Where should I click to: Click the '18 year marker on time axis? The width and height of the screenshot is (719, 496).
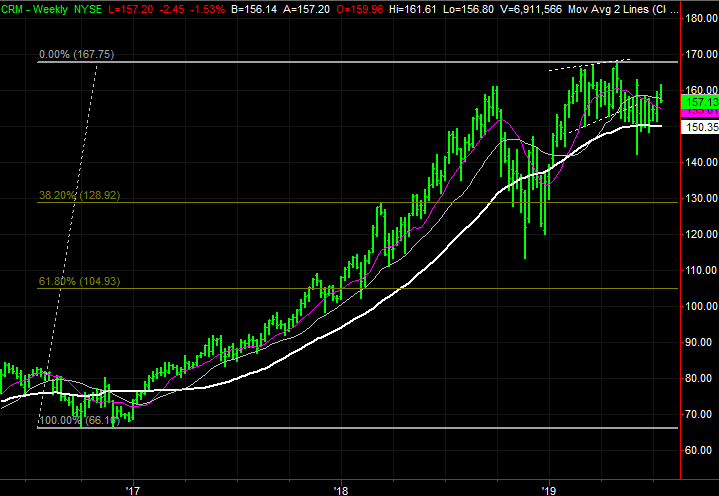click(x=341, y=491)
